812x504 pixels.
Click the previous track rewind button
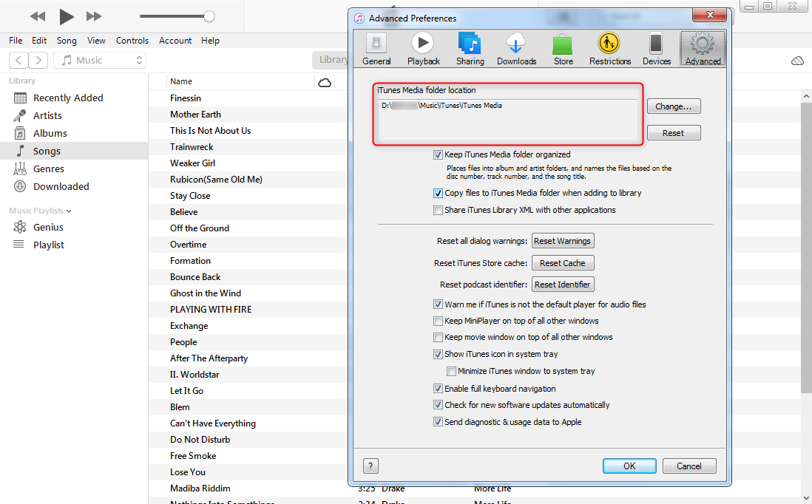click(37, 16)
